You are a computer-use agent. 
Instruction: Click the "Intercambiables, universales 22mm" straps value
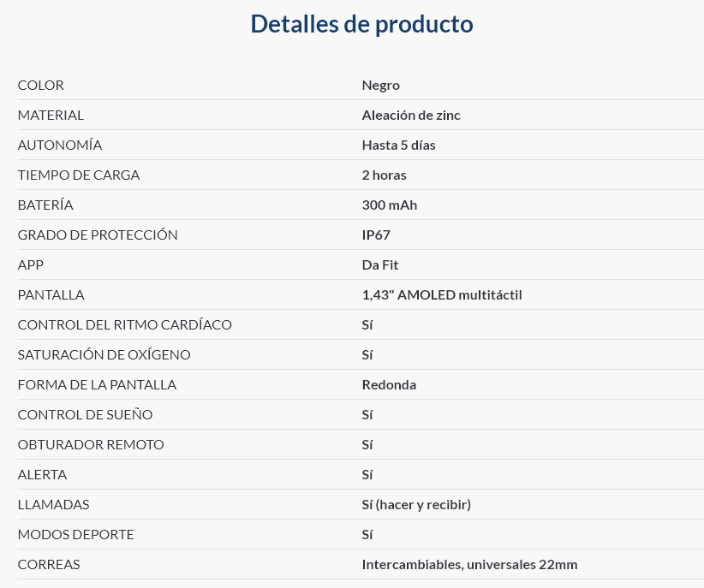pos(469,565)
